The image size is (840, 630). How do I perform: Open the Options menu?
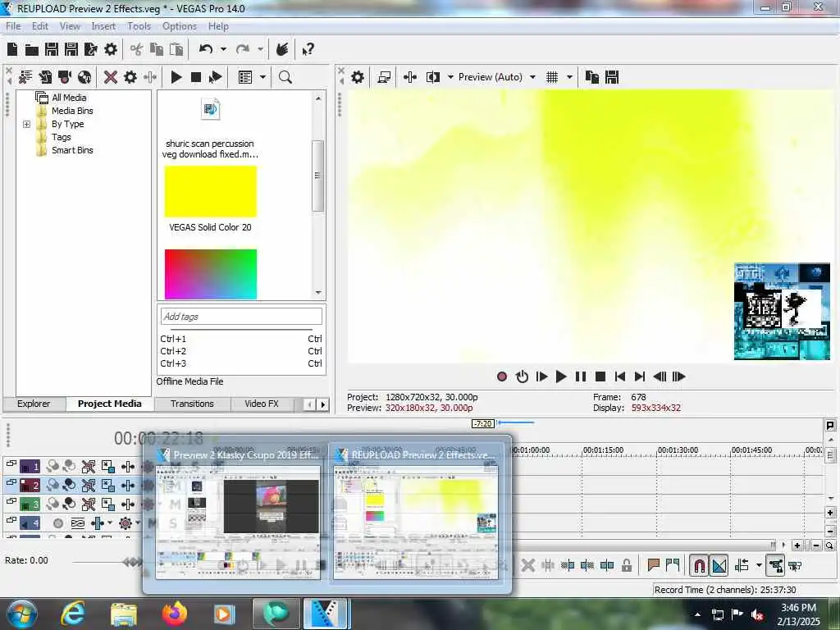tap(180, 25)
